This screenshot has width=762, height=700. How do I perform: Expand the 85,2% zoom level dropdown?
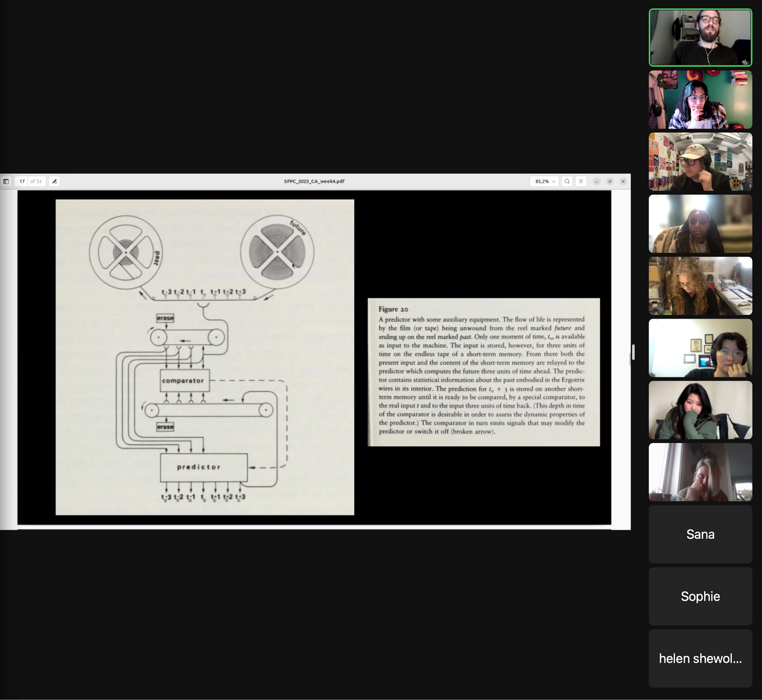point(545,182)
